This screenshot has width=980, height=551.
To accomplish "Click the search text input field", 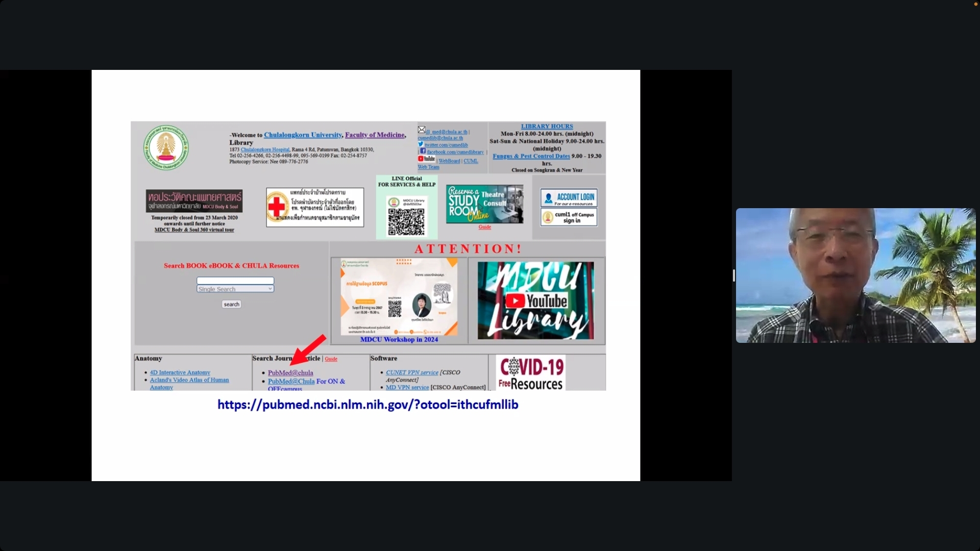I will (x=235, y=281).
